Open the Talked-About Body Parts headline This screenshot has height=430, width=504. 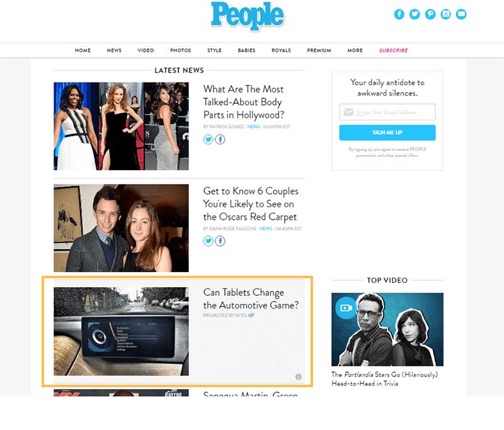[244, 102]
